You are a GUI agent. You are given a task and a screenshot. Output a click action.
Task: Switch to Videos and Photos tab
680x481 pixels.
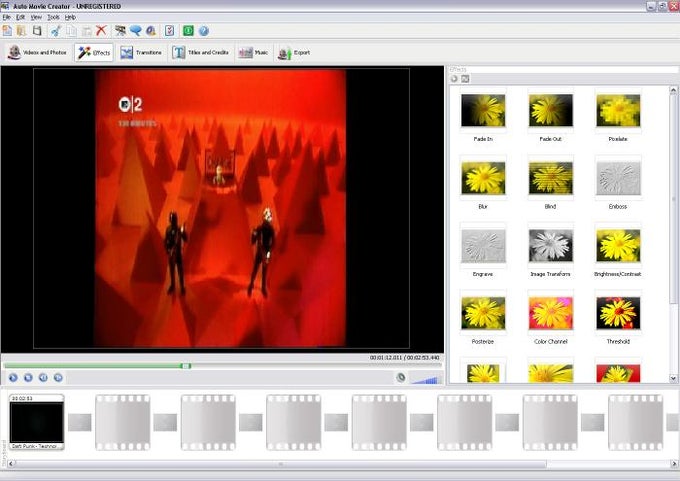click(x=38, y=52)
